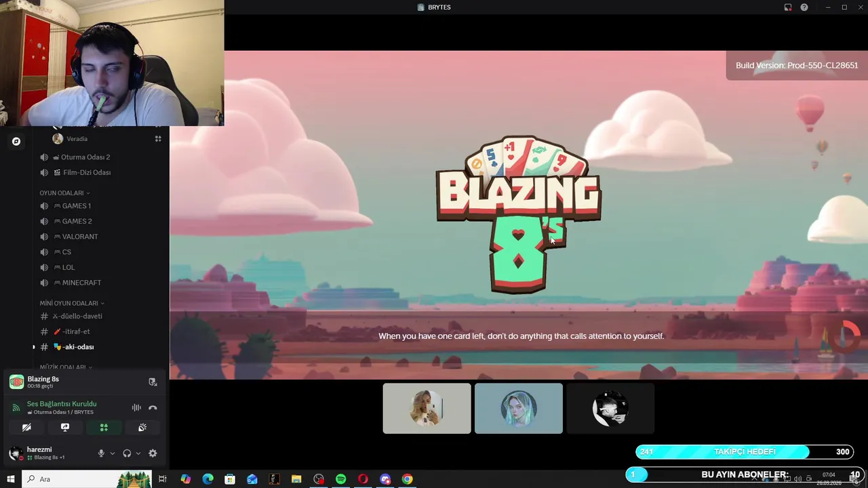Click the Build Version label

click(797, 66)
